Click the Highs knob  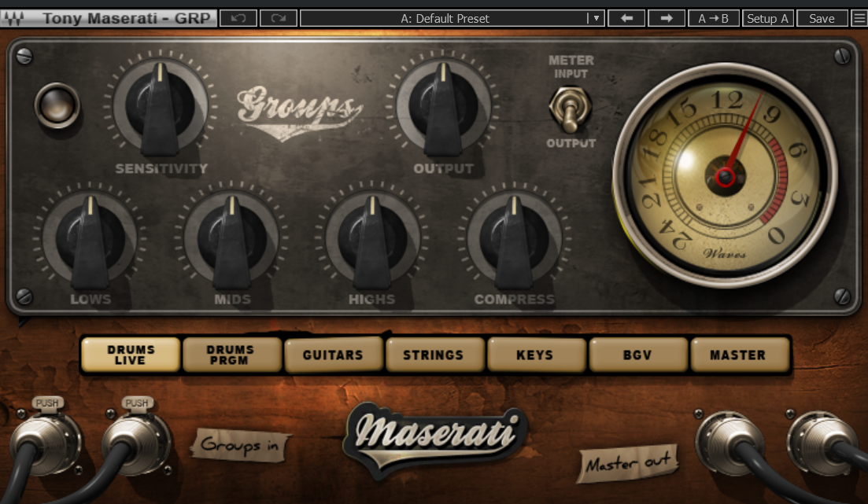click(x=372, y=239)
